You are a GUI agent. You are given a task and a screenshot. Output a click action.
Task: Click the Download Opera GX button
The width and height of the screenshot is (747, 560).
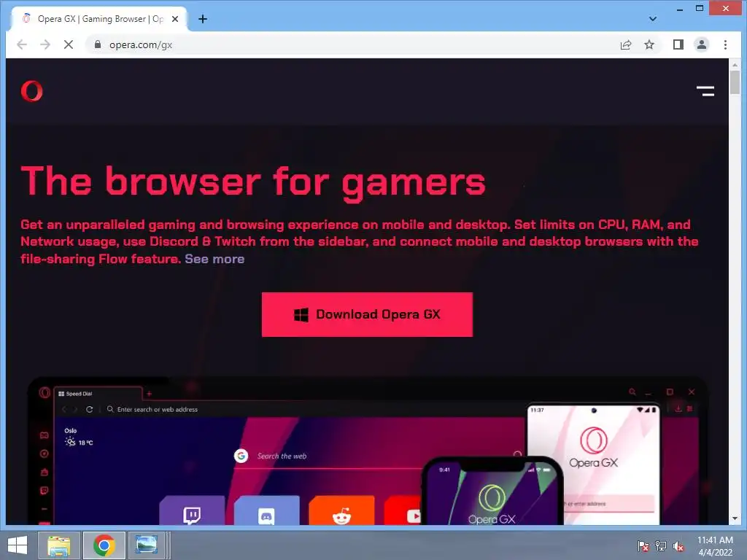[368, 315]
